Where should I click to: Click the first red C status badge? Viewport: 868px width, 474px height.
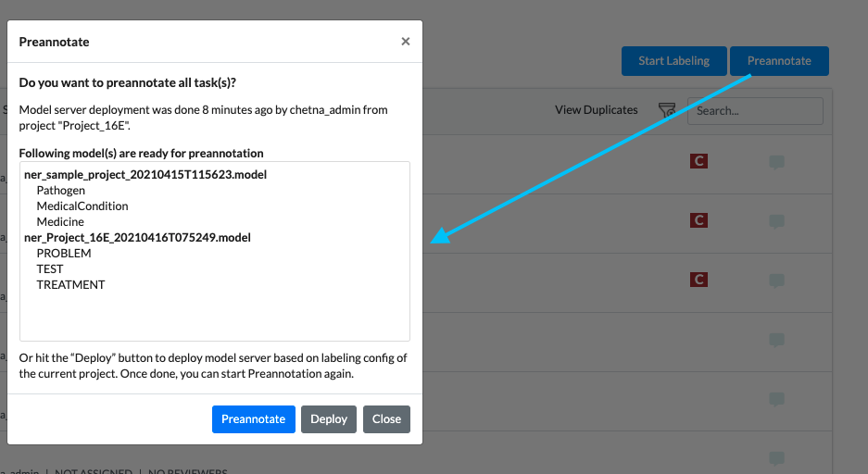[698, 161]
